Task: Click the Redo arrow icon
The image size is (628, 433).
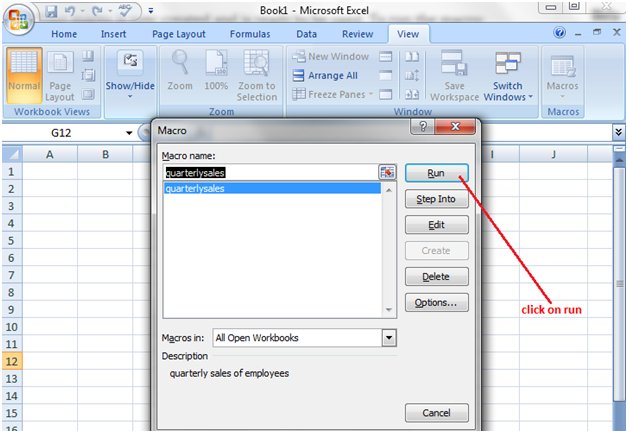Action: point(97,11)
